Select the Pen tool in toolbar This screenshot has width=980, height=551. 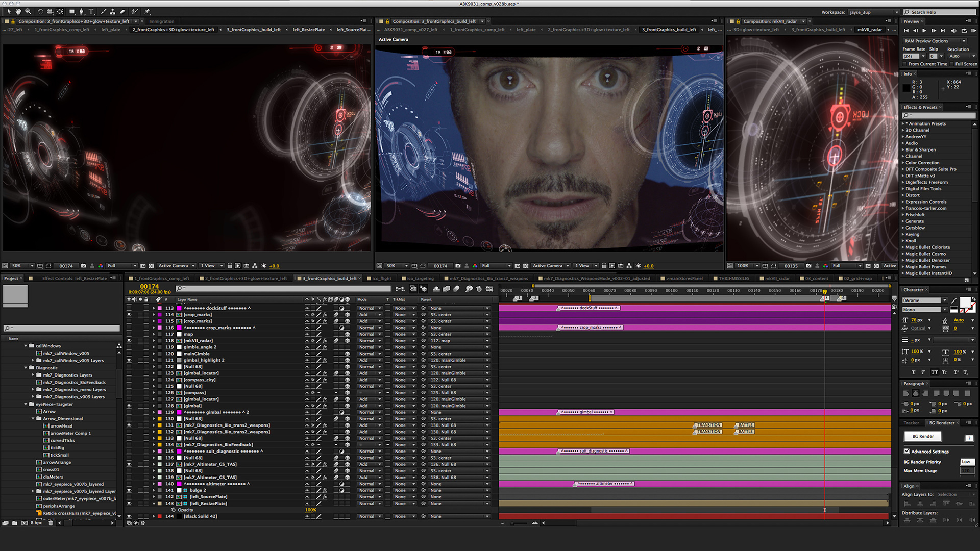tap(81, 11)
